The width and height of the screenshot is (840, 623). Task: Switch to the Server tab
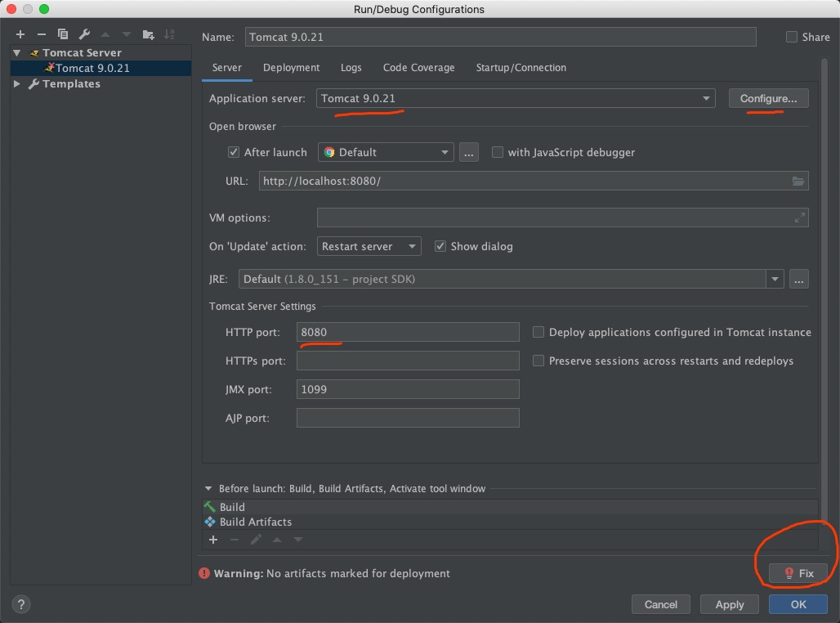pos(226,68)
